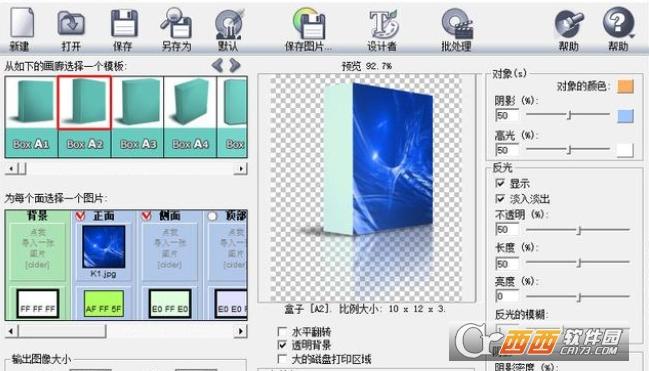Open the 设计者 (Designer) tool
649x371 pixels.
coord(383,24)
